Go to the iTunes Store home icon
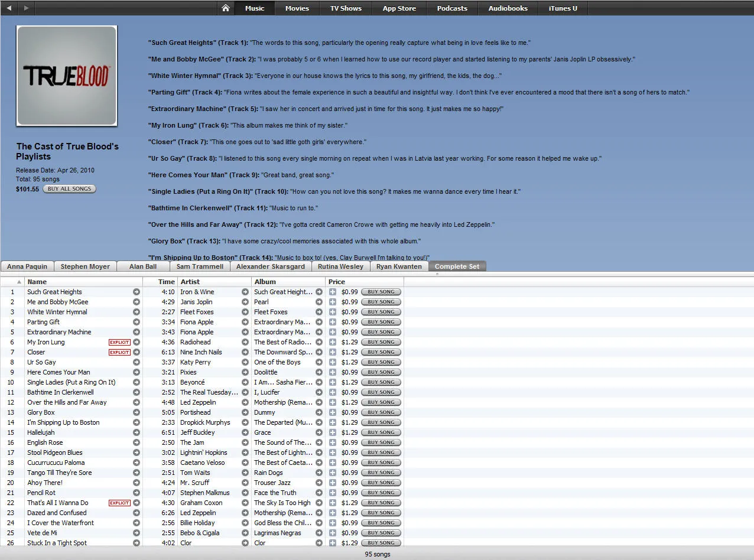Image resolution: width=754 pixels, height=560 pixels. [x=225, y=8]
